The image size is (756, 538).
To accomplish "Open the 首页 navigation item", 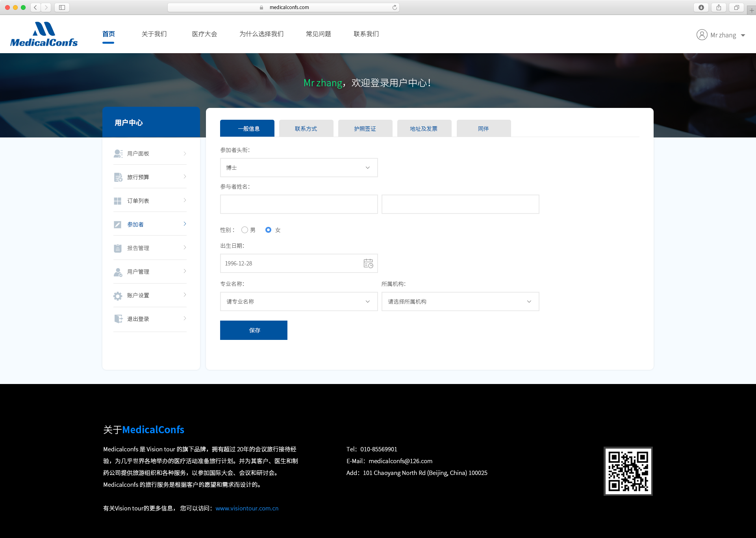I will pos(108,34).
